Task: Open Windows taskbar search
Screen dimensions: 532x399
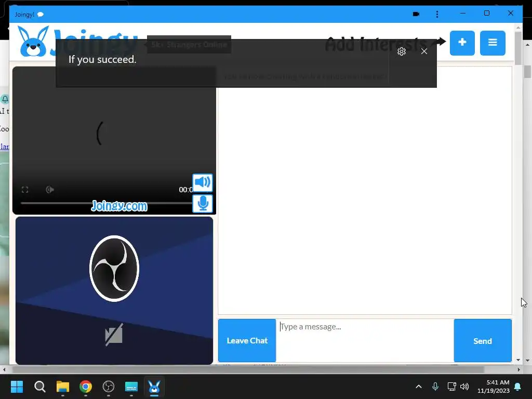Action: (x=39, y=387)
